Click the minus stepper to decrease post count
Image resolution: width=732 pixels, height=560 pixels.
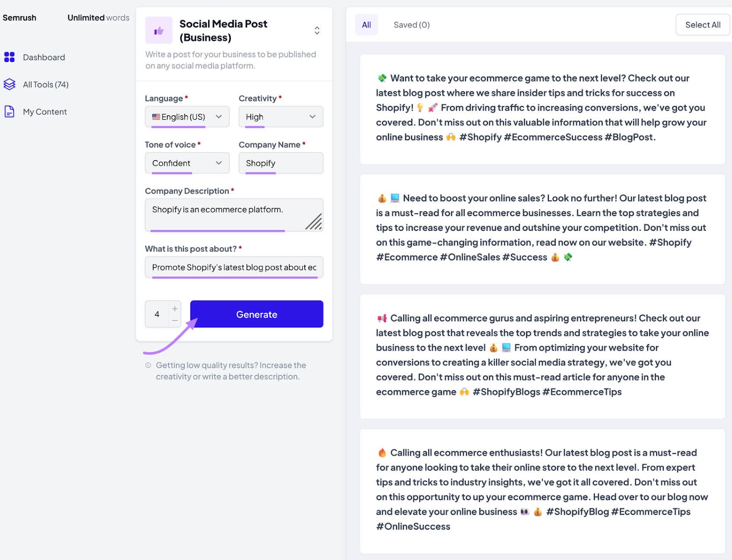(x=175, y=320)
